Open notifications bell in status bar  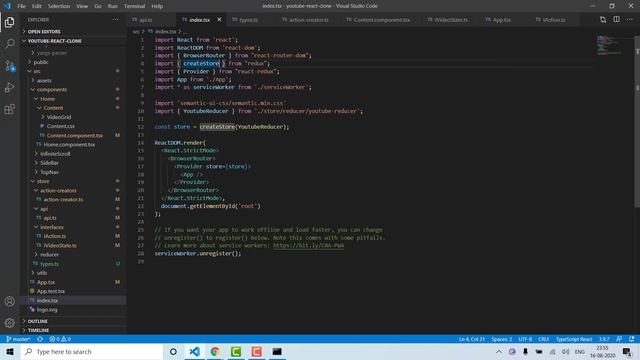[x=632, y=339]
